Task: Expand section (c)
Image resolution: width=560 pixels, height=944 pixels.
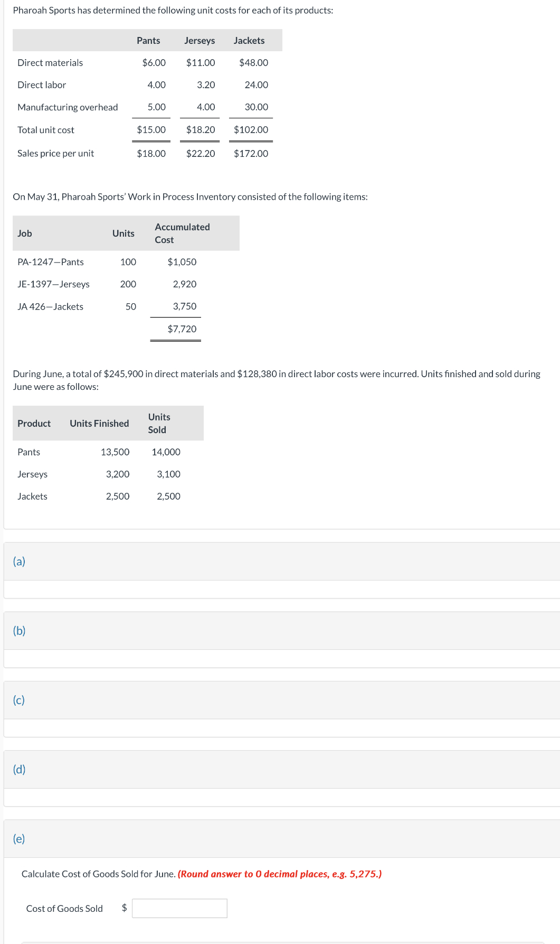Action: (19, 700)
